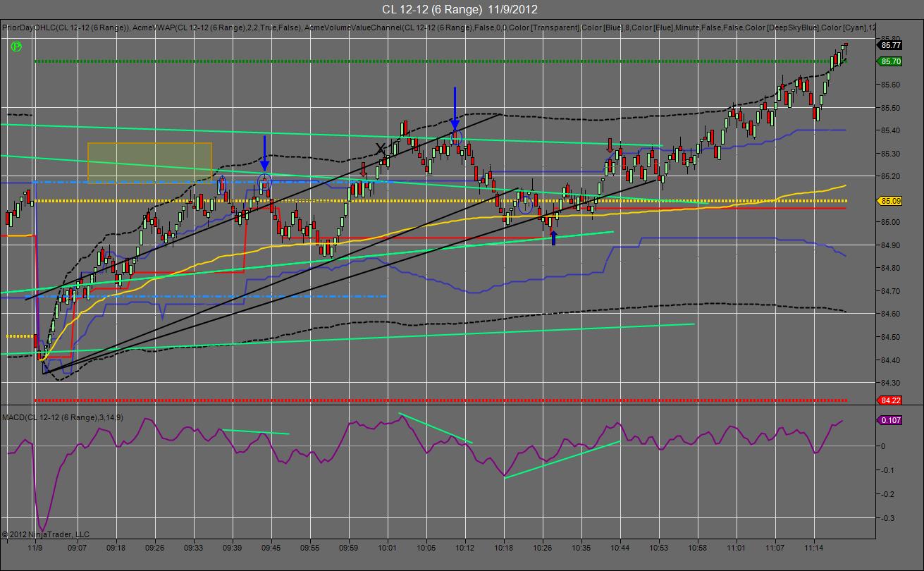Select the orange shaded rectangle drawing

(149, 162)
